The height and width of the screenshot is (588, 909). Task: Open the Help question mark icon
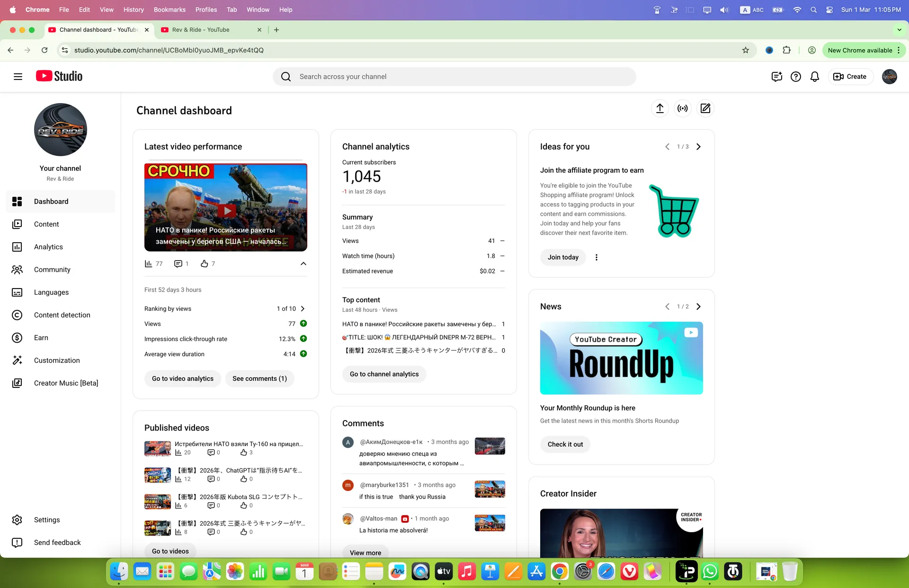(796, 77)
